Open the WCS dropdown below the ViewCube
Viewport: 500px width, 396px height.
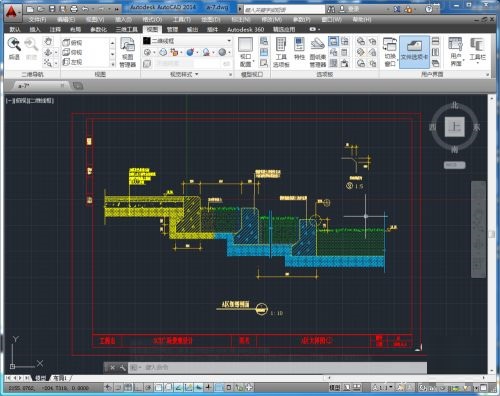454,165
